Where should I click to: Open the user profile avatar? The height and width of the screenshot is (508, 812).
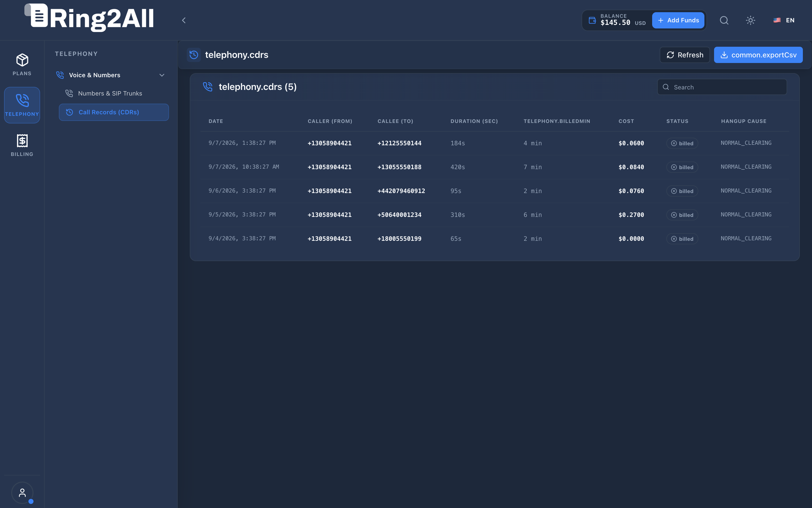tap(22, 493)
